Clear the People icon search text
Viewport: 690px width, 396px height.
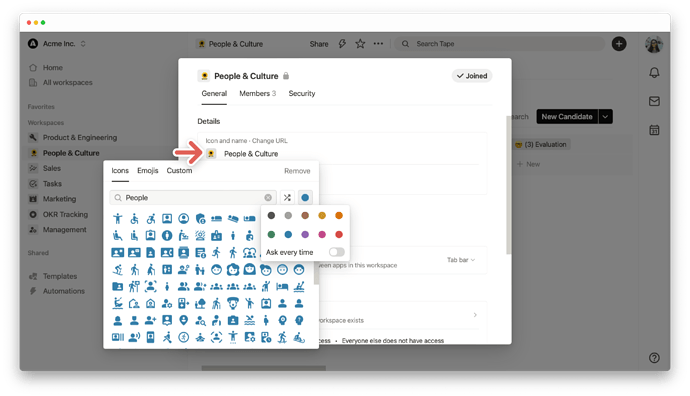[x=268, y=198]
